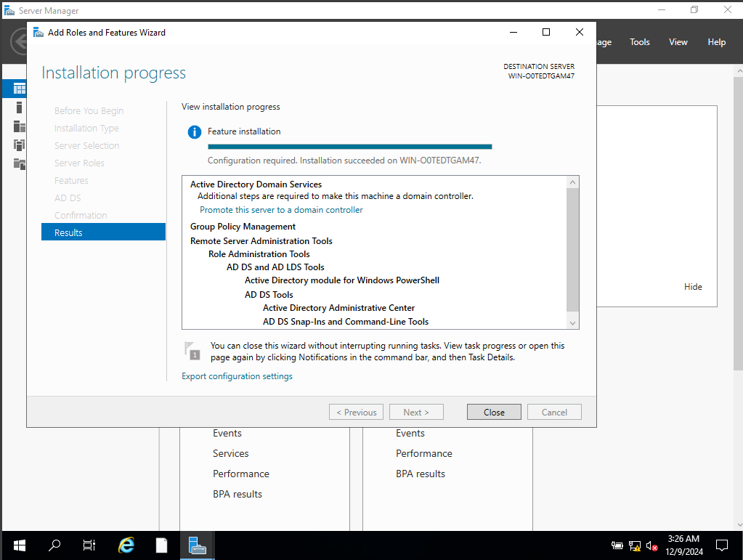Screen dimensions: 743x560
Task: Click the power/battery tray icon
Action: coord(617,545)
